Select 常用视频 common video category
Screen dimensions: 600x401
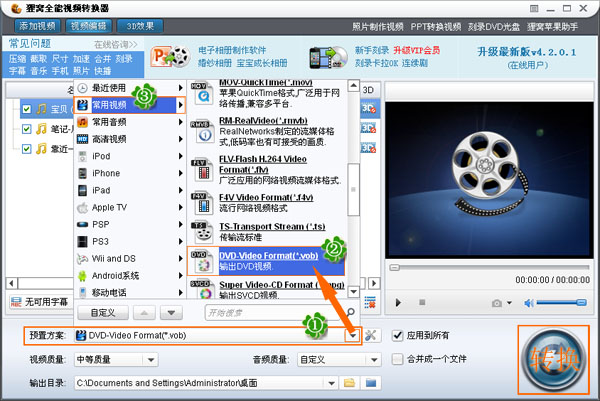coord(129,105)
